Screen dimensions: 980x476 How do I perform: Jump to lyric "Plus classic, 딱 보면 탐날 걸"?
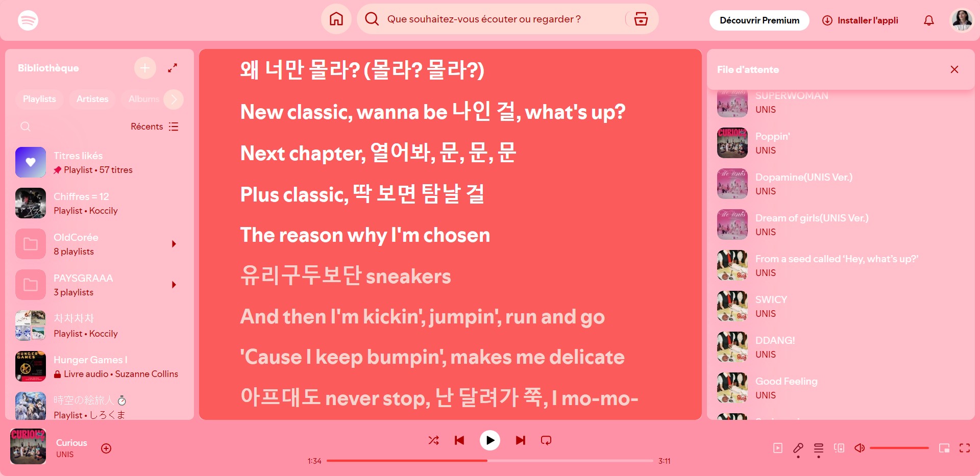point(362,194)
